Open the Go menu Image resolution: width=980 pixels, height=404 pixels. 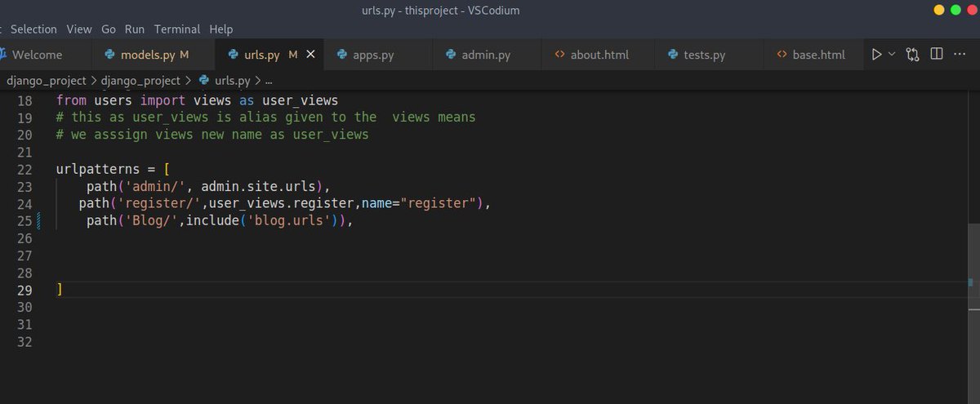point(109,29)
